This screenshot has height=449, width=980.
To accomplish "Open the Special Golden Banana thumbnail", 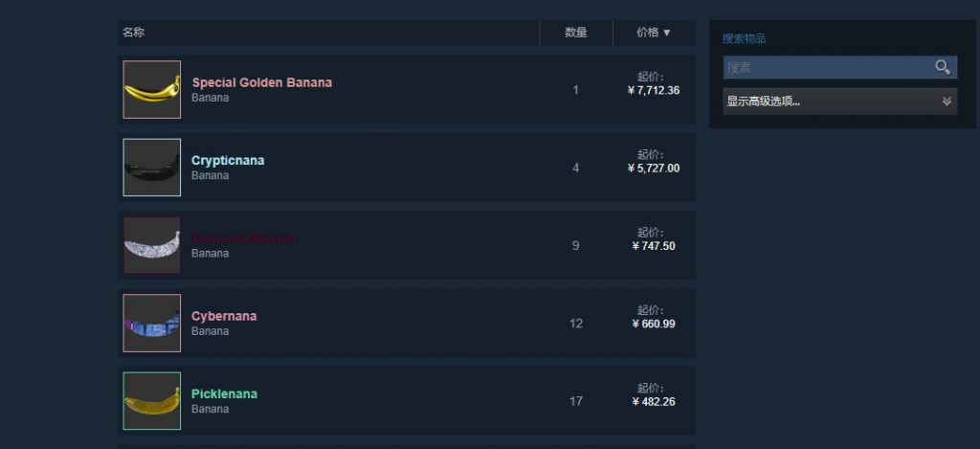I will [x=152, y=90].
